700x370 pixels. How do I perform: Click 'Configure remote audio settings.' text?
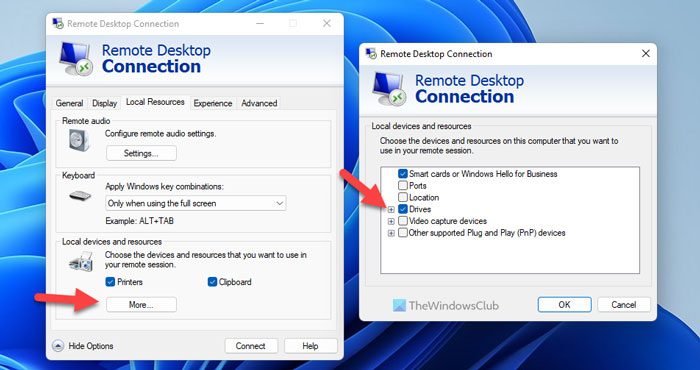(x=160, y=133)
